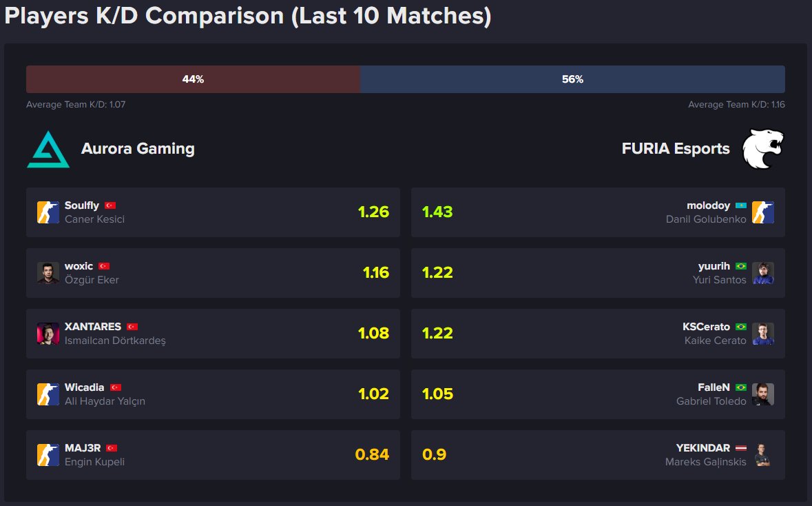Open the FURIA Esports team name link
The height and width of the screenshot is (506, 812).
click(x=676, y=149)
